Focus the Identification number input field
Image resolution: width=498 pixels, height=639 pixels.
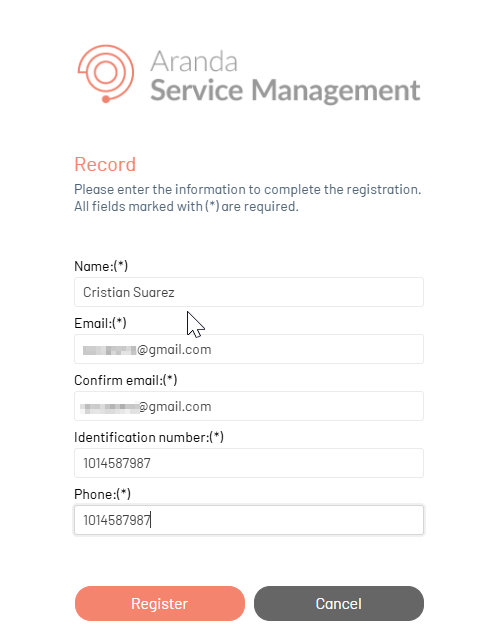click(x=249, y=463)
